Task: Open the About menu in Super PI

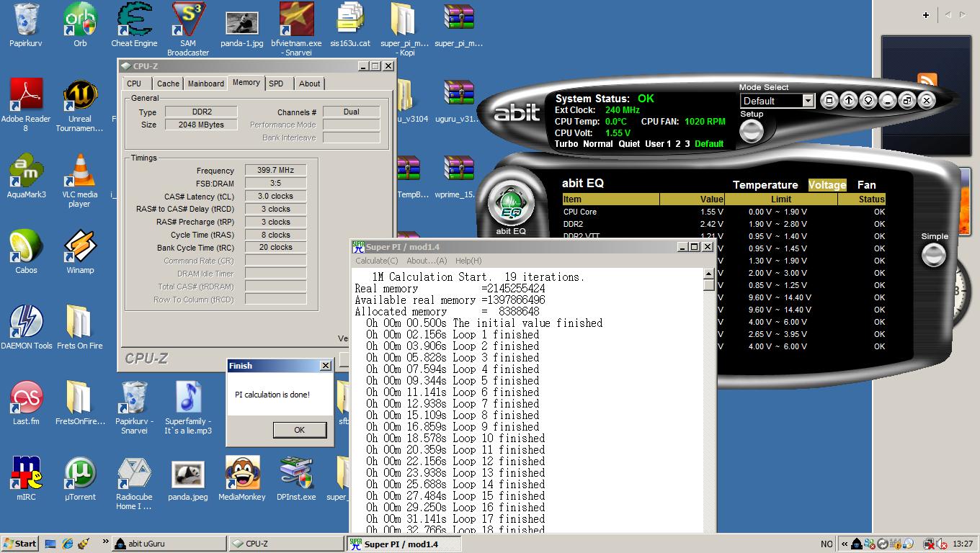Action: tap(427, 261)
